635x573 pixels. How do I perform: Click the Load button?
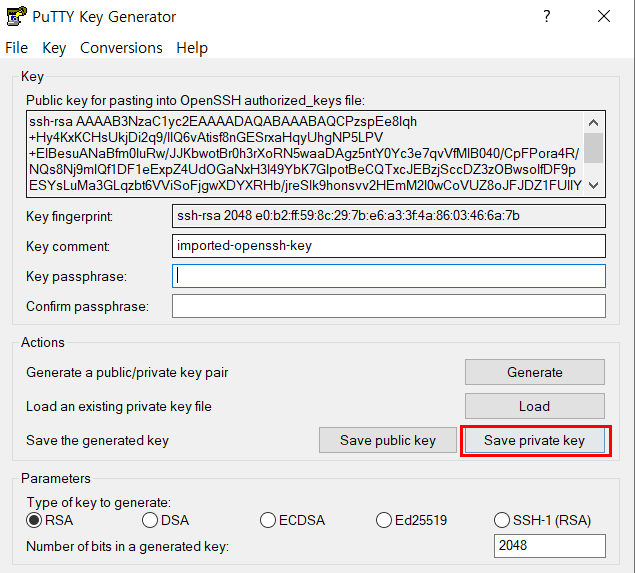coord(535,406)
